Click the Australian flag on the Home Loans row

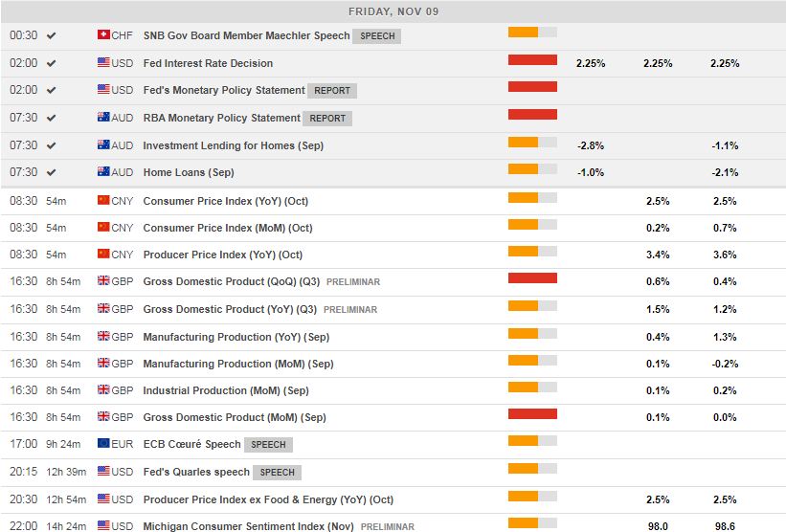click(103, 172)
